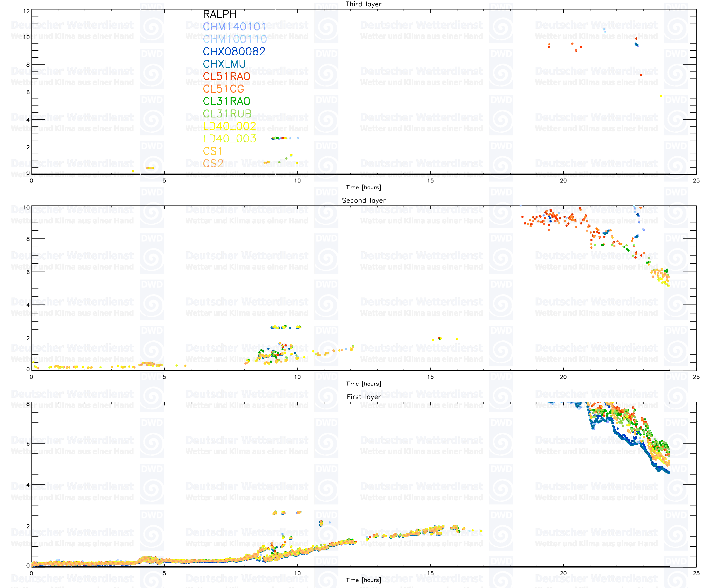This screenshot has width=707, height=588.
Task: Click the CHXLMU legend entry
Action: pos(224,64)
